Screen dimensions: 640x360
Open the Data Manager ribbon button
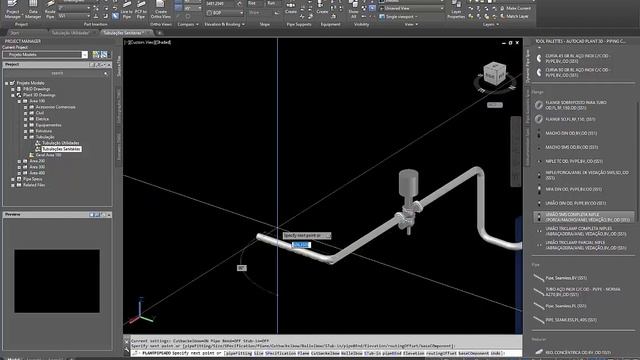click(33, 9)
